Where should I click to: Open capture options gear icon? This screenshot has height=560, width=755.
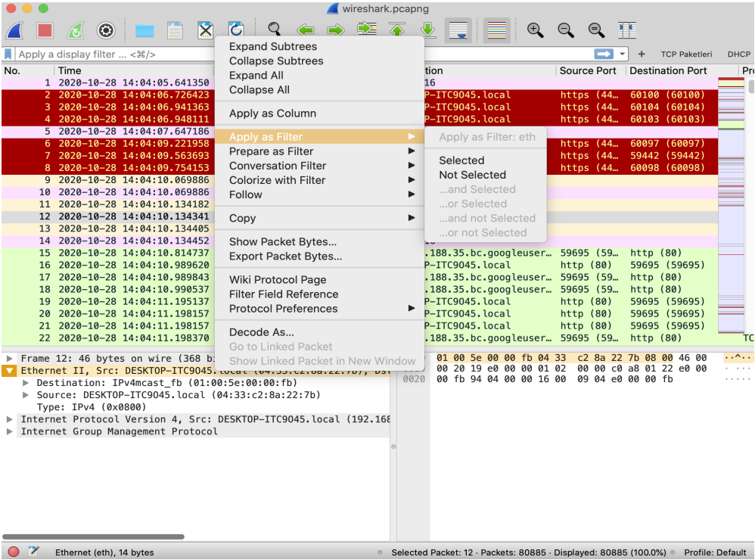point(106,30)
